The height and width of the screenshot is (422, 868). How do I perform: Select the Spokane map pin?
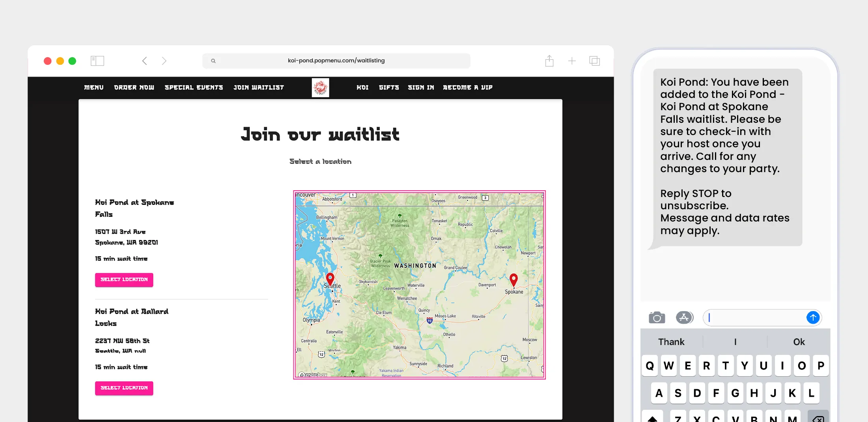pos(513,280)
